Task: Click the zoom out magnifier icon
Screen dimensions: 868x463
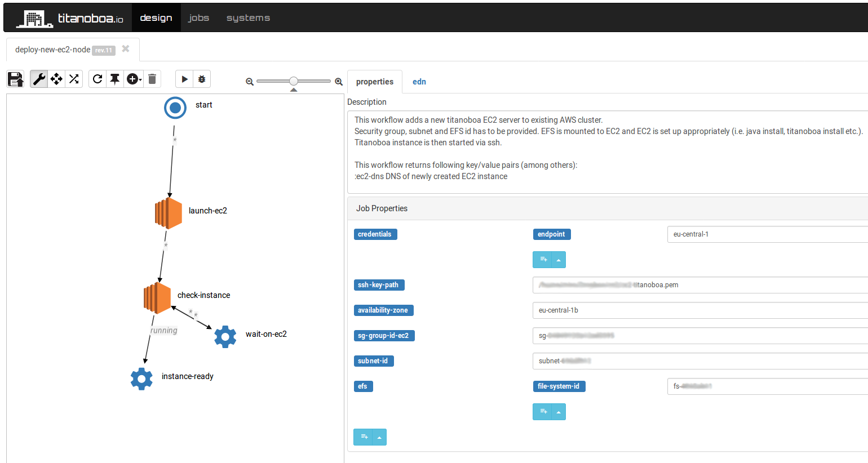Action: point(250,82)
